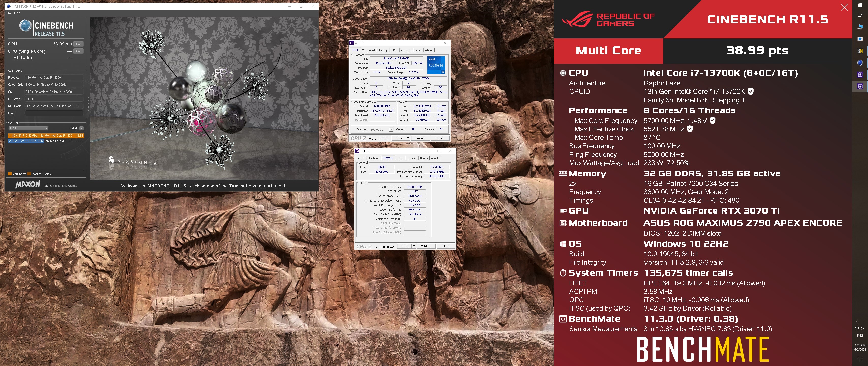Open the Socket #1 selection dropdown

coord(381,129)
